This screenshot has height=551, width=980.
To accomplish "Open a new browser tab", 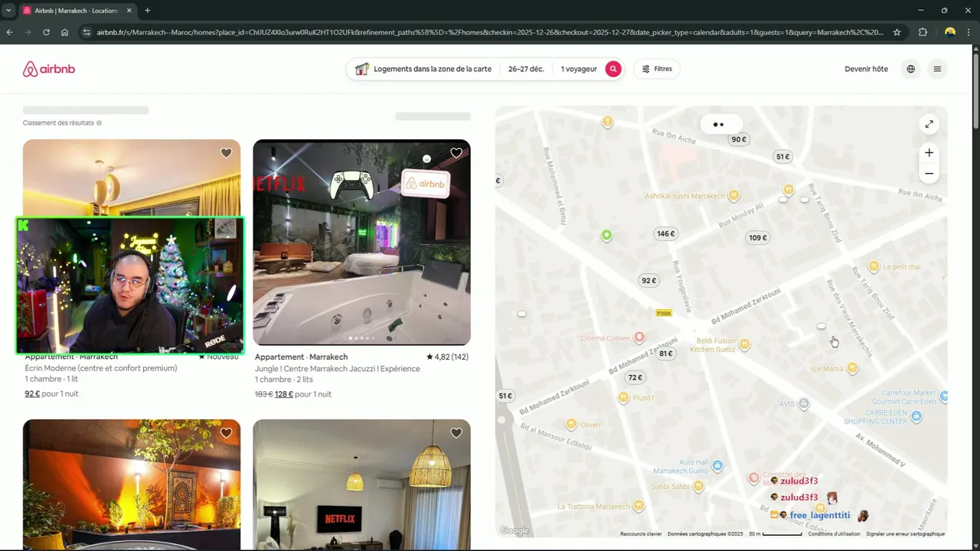I will click(x=147, y=11).
